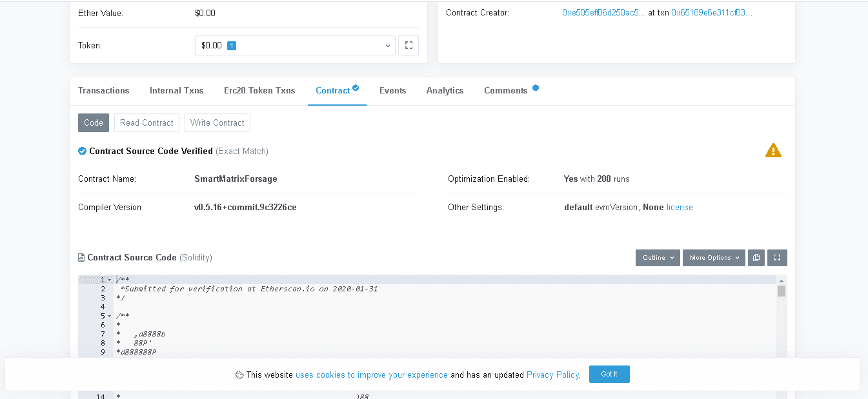Click the code editor vertical scrollbar thumb
The image size is (868, 399).
782,291
